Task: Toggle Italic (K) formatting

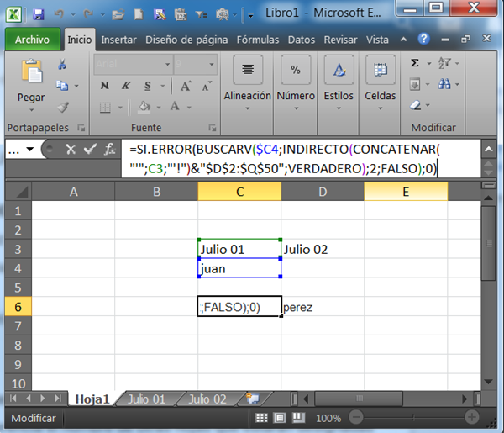Action: tap(126, 86)
